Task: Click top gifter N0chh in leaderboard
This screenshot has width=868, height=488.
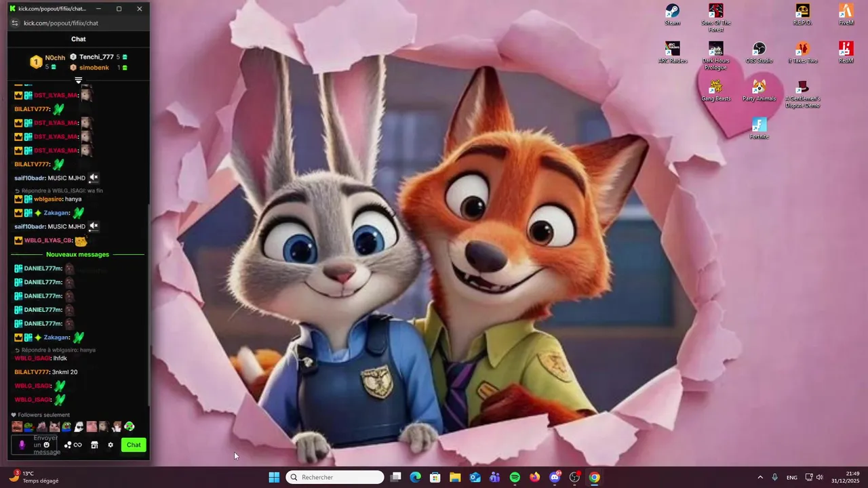Action: tap(55, 58)
